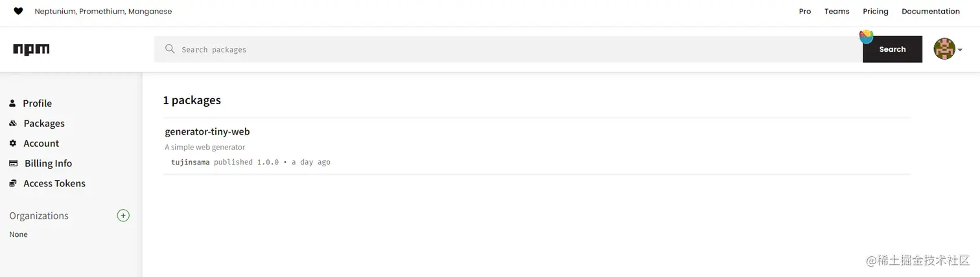The height and width of the screenshot is (277, 980).
Task: Open Documentation in top navigation
Action: click(x=931, y=11)
